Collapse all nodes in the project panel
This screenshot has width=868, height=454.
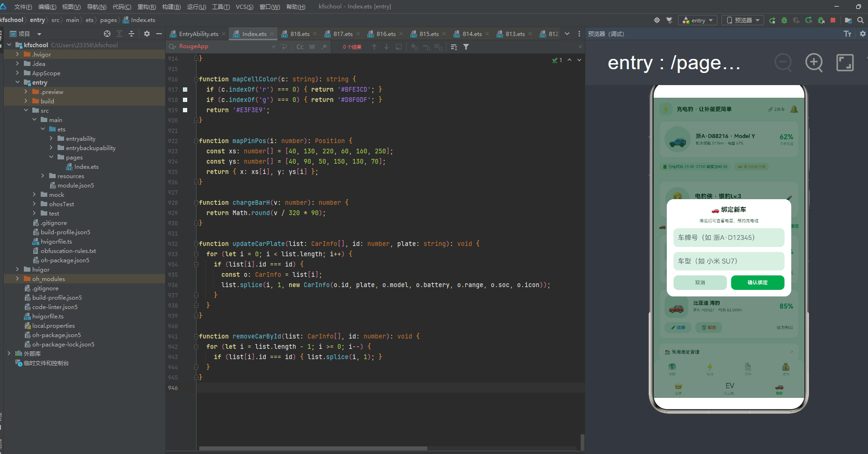coord(131,34)
